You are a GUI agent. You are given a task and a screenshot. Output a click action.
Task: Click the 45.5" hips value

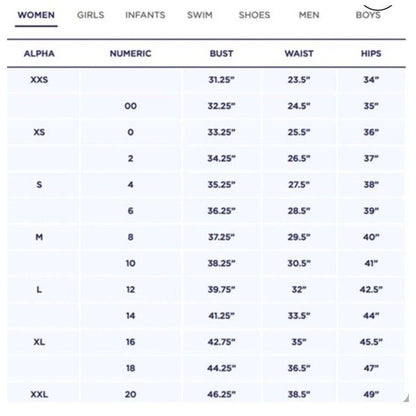[x=371, y=342]
